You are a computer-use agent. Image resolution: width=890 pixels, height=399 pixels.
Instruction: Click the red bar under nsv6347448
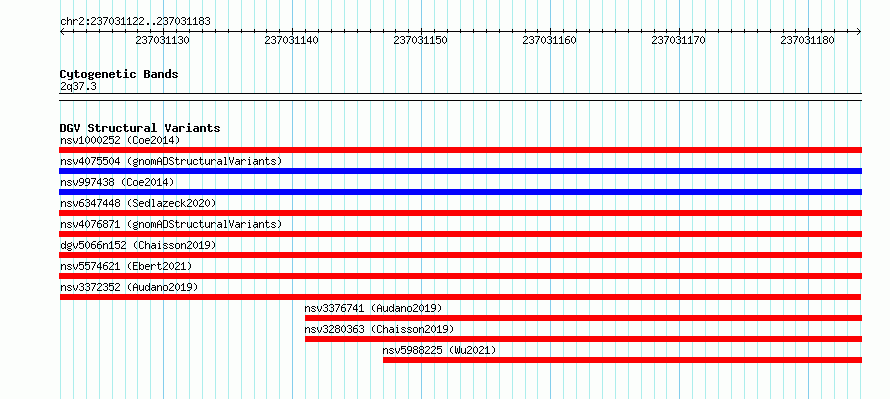(460, 213)
